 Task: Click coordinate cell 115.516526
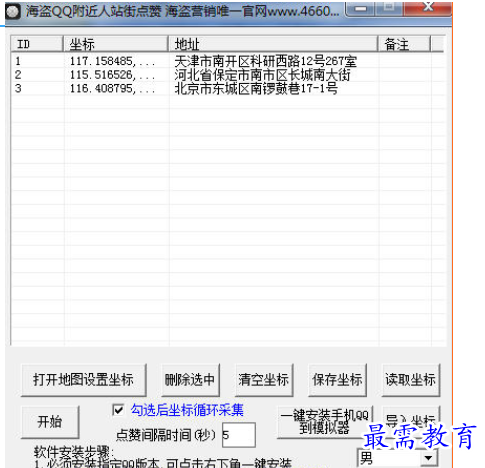(x=113, y=75)
